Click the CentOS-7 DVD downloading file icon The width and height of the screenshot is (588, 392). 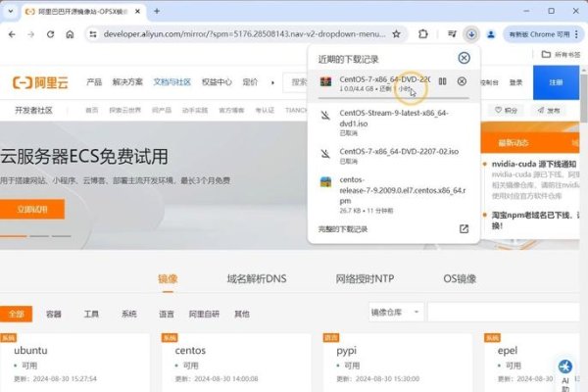[325, 81]
